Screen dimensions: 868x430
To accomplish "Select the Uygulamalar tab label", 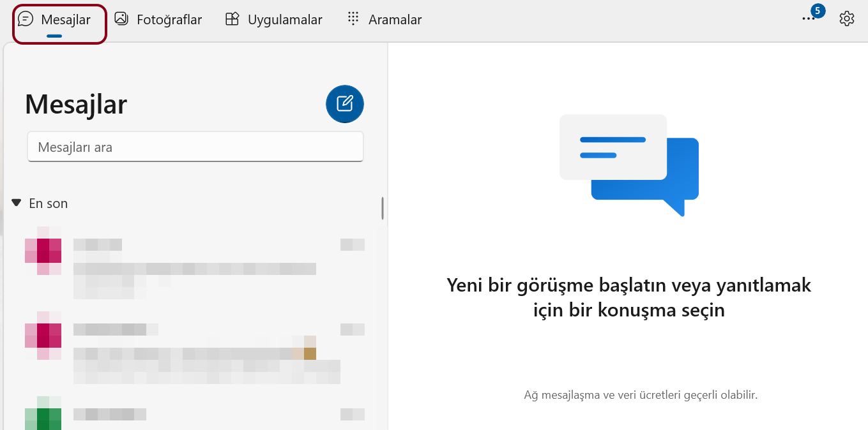I will coord(285,20).
